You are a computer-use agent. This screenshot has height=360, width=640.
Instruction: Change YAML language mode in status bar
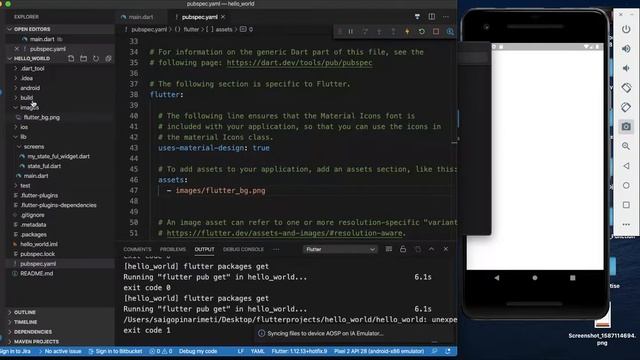257,351
